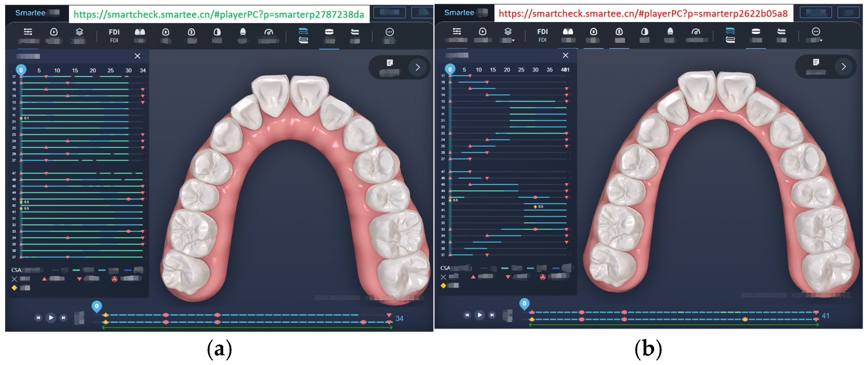Skip to last step in right window player
The height and width of the screenshot is (365, 868).
point(492,315)
